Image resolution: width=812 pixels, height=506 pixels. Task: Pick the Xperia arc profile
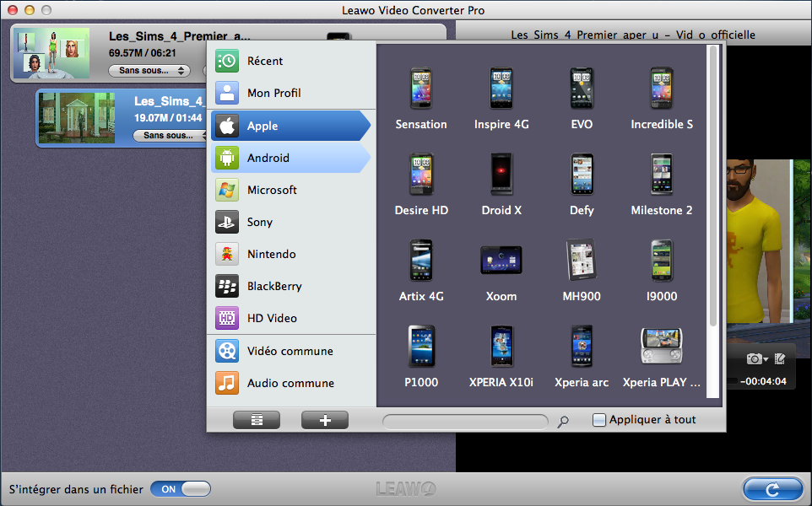click(x=582, y=356)
